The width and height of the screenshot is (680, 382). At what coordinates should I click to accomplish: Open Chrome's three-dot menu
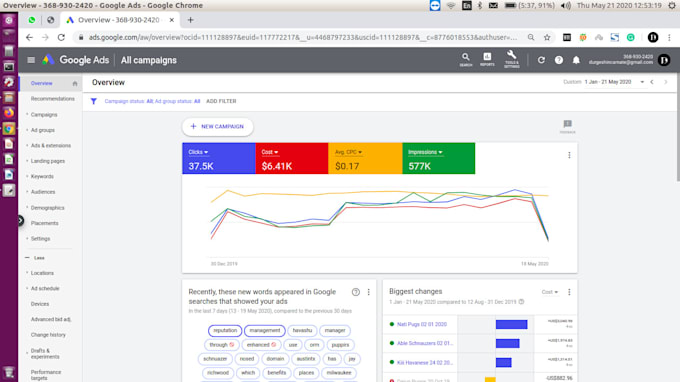(x=669, y=38)
